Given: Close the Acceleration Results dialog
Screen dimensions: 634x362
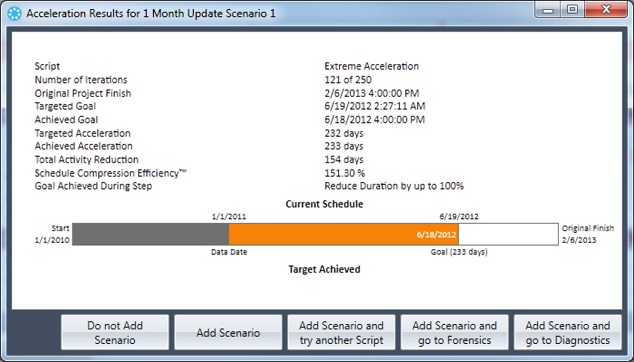Looking at the screenshot, I should pos(606,10).
